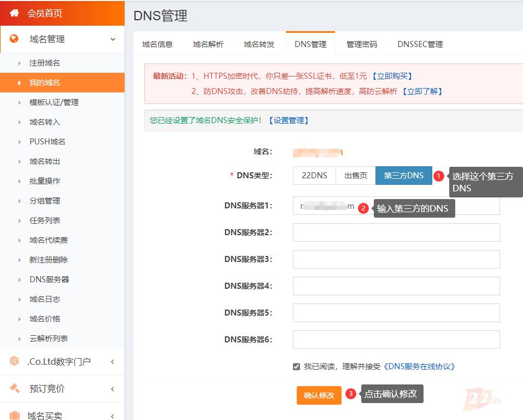
Task: Click the DNS服务器2 input field
Action: 396,232
